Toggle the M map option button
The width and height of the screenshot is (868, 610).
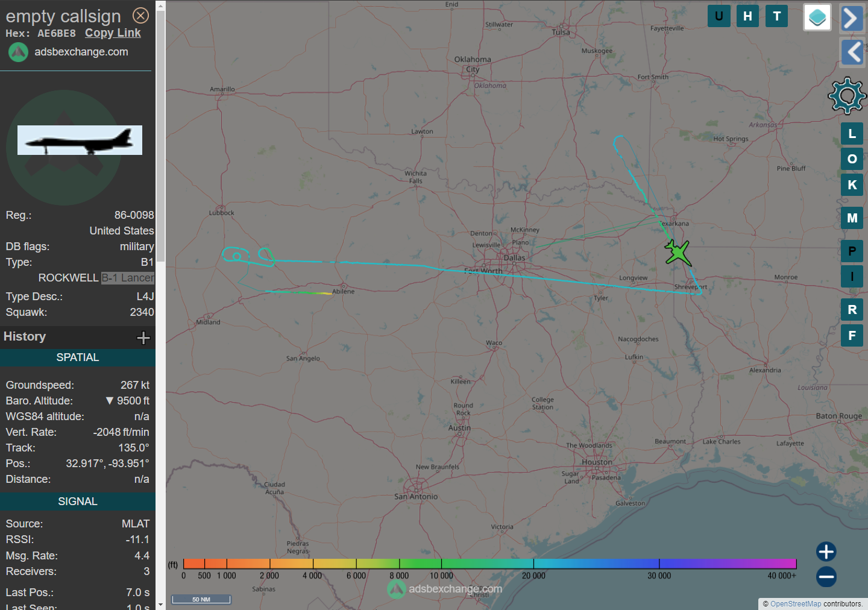[852, 218]
